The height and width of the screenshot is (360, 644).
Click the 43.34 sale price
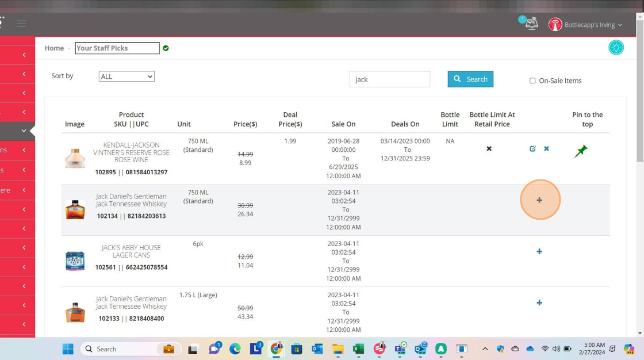(x=245, y=317)
